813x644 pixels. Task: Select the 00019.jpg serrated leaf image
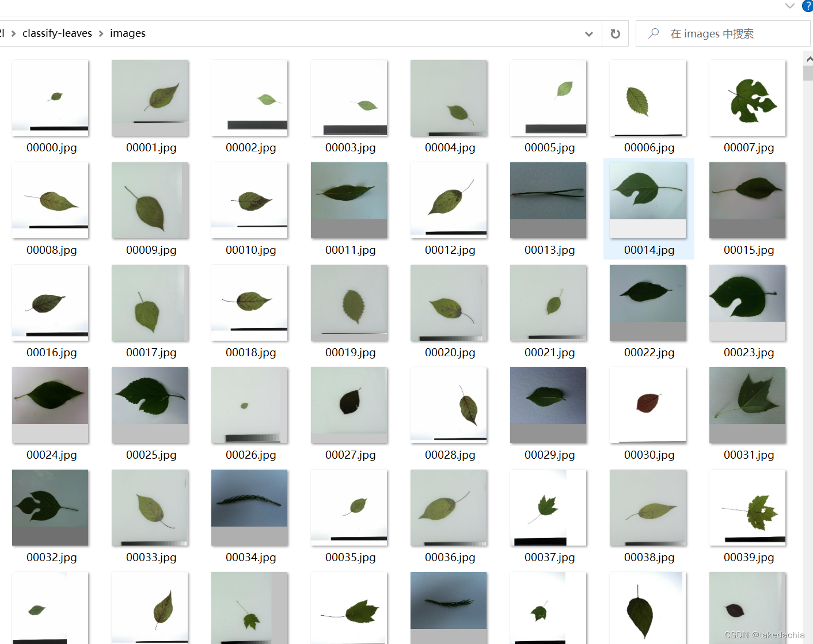point(349,302)
